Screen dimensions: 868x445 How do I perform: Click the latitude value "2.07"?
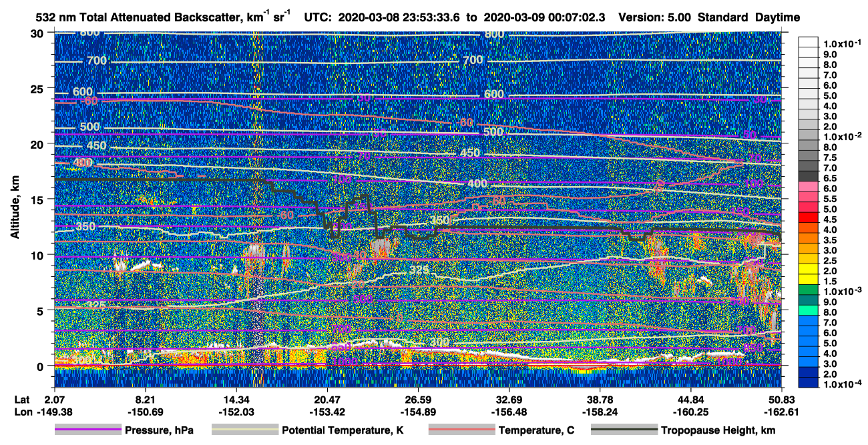pyautogui.click(x=54, y=399)
